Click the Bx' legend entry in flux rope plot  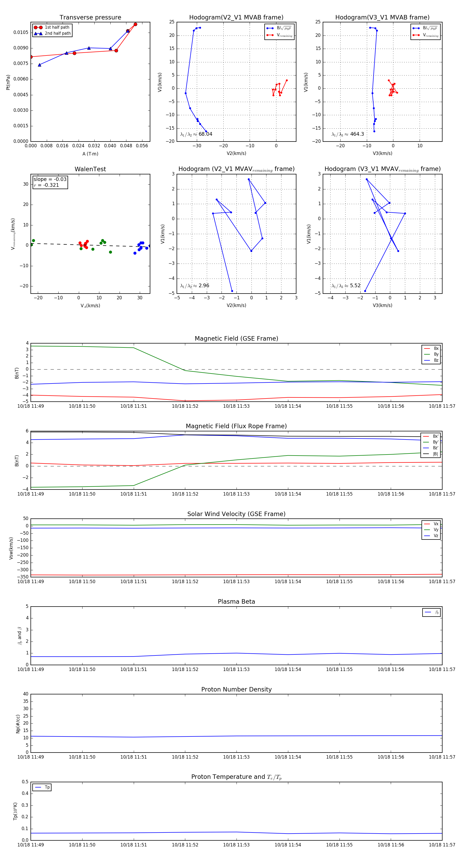tap(431, 436)
